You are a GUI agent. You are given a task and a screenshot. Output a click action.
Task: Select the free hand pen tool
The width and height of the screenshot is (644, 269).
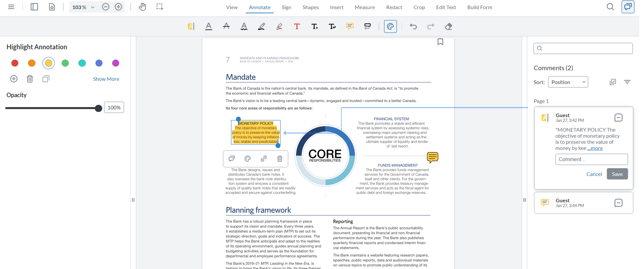tap(261, 26)
